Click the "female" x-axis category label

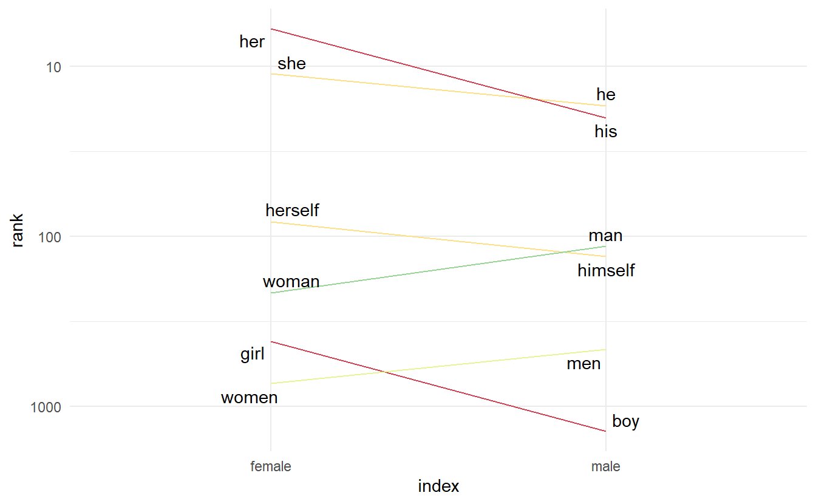(x=271, y=467)
